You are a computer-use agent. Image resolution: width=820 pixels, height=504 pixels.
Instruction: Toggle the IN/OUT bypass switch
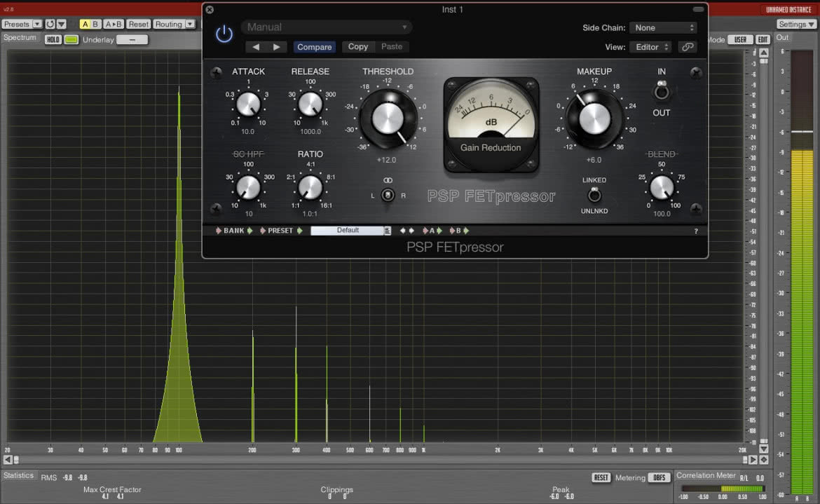662,92
